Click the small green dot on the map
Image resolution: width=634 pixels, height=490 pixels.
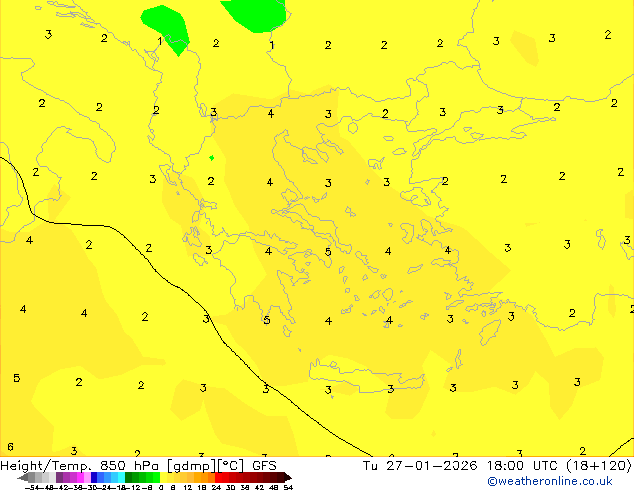211,158
